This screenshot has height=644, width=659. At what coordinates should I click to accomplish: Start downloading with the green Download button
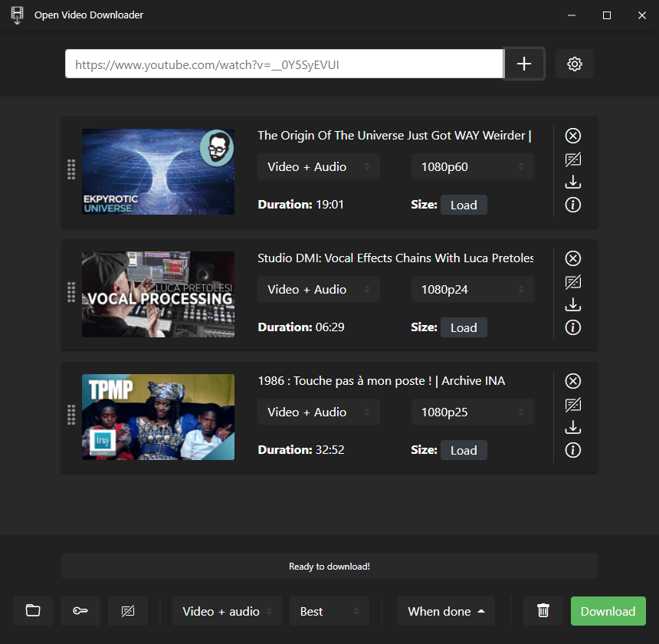[608, 611]
